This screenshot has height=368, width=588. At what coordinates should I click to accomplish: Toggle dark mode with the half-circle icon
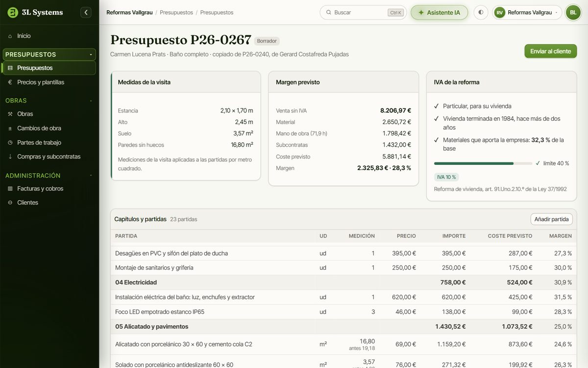click(481, 12)
